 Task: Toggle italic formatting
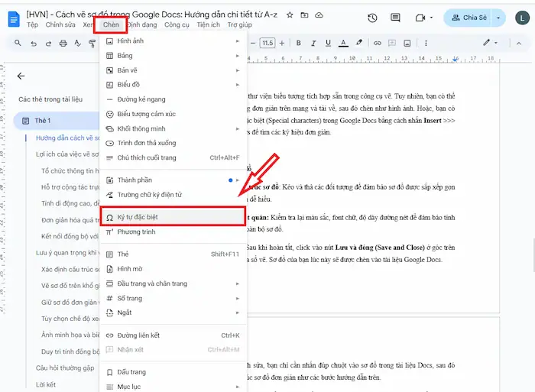[x=313, y=43]
